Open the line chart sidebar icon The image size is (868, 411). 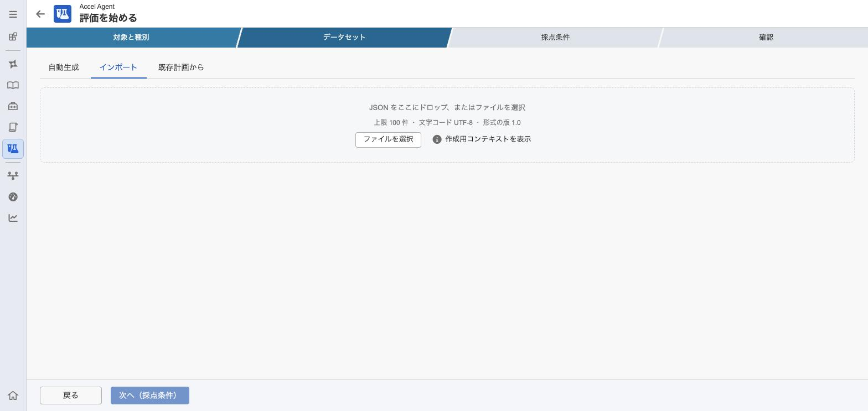coord(13,218)
